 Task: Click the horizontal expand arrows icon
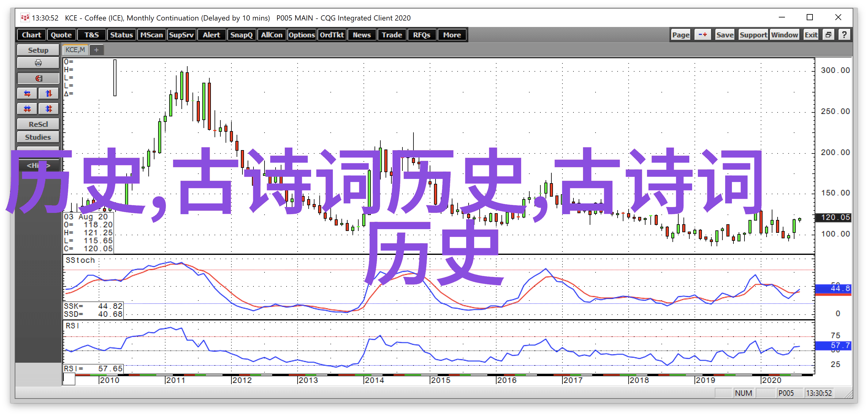[27, 94]
